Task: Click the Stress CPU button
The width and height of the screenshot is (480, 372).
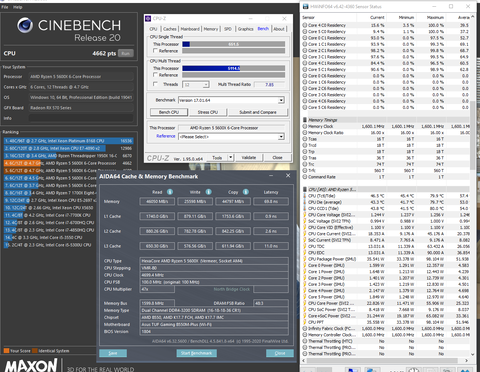Action: (208, 112)
